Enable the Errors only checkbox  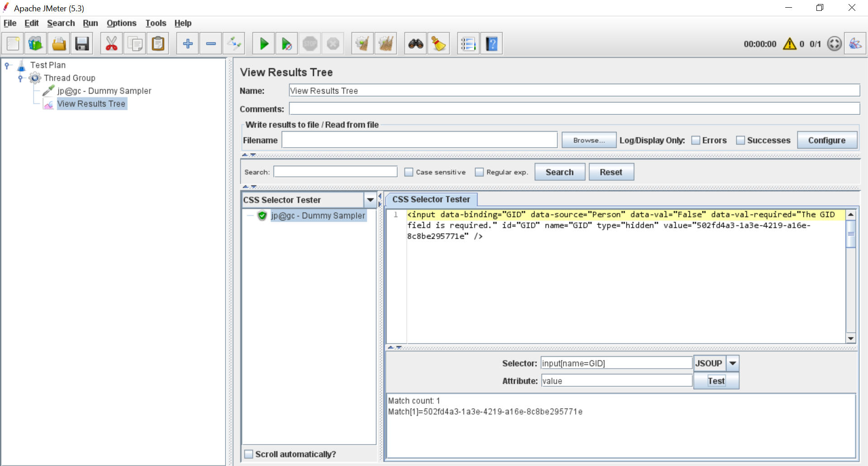click(696, 141)
